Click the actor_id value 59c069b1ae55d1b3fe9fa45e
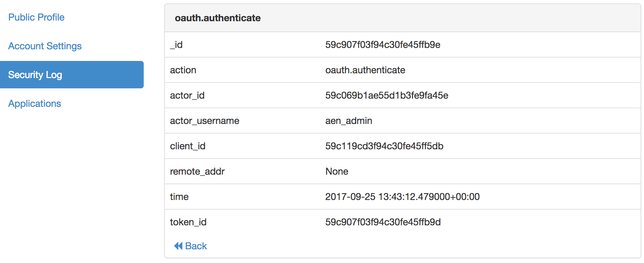The height and width of the screenshot is (263, 644). pos(387,95)
